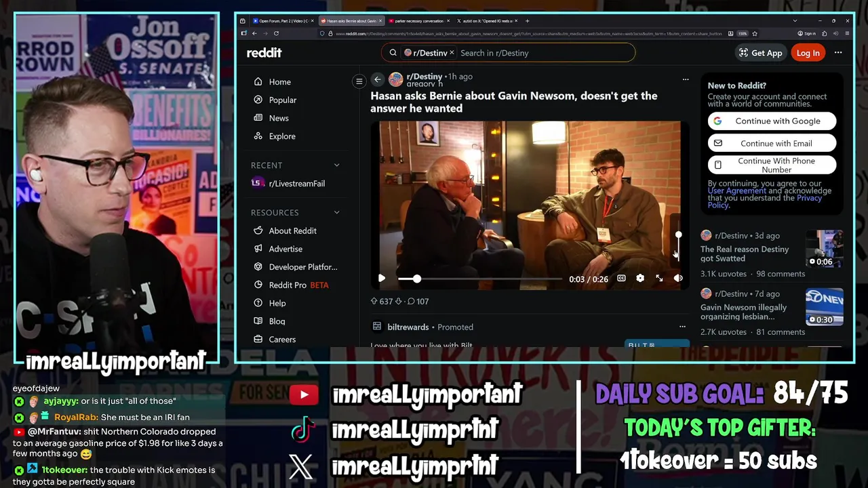Open video settings gear

[x=640, y=279]
